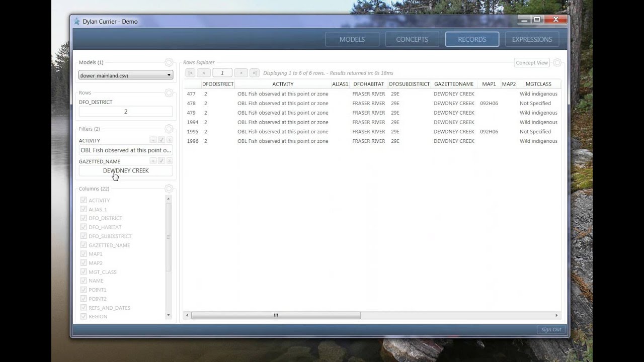
Task: Go to the last page of rows
Action: [x=255, y=73]
